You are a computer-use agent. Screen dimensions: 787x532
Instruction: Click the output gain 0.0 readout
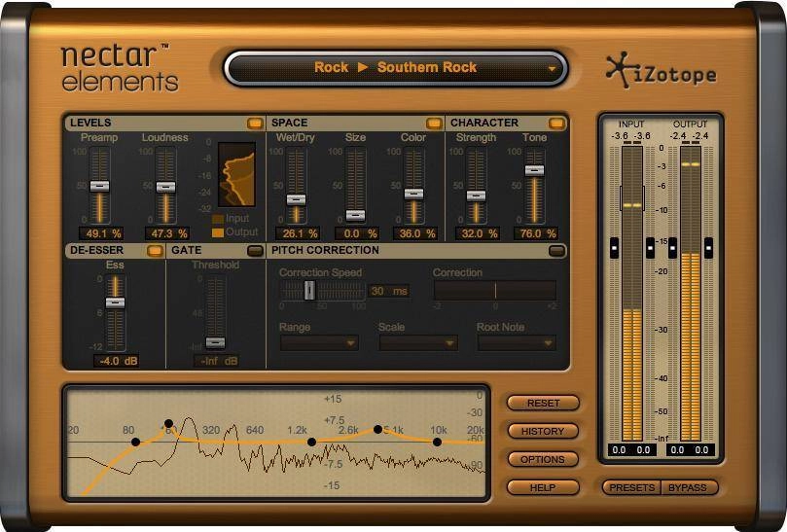click(x=690, y=449)
